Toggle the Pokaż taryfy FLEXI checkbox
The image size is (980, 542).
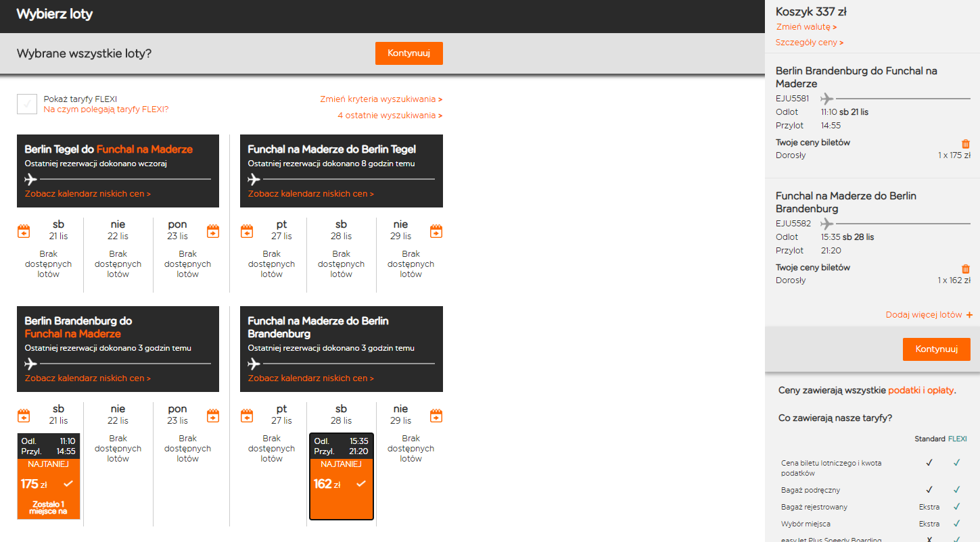tap(27, 104)
